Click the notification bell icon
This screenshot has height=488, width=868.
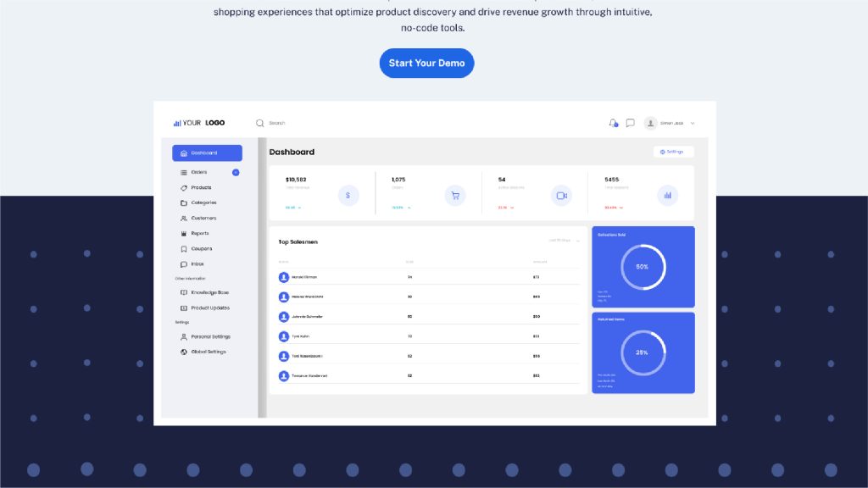point(613,123)
